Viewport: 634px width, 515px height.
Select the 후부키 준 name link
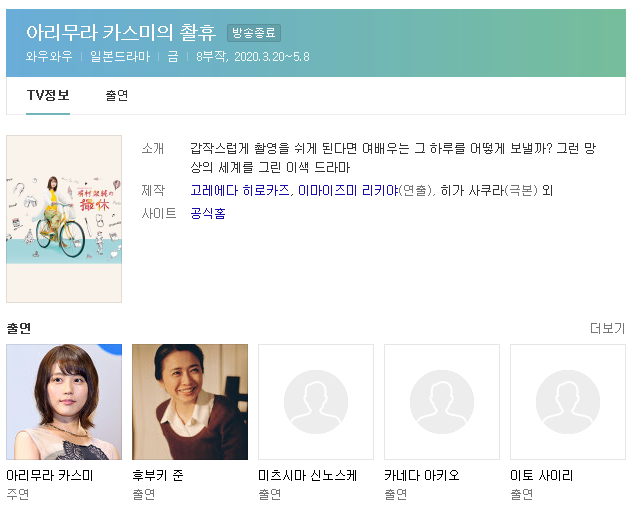click(x=158, y=475)
